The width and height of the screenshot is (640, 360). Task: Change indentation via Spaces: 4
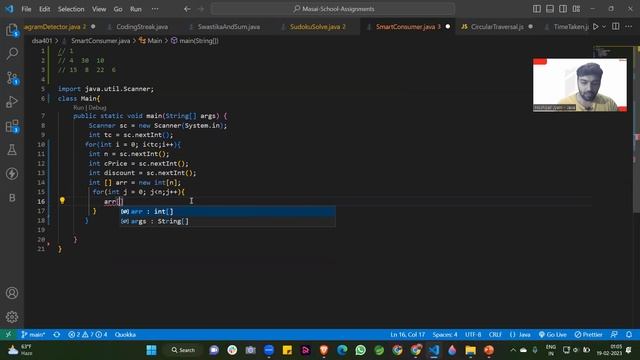click(445, 334)
